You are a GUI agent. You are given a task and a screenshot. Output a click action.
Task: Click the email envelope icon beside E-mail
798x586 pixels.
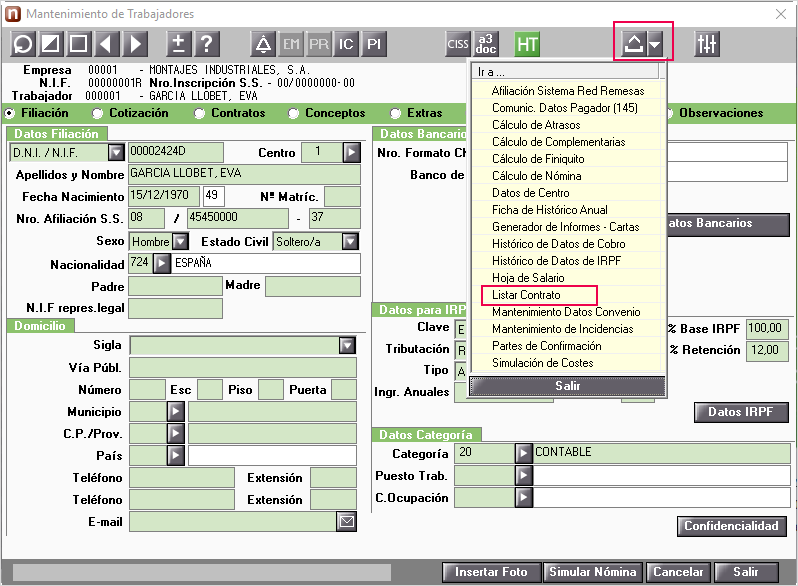(x=347, y=522)
